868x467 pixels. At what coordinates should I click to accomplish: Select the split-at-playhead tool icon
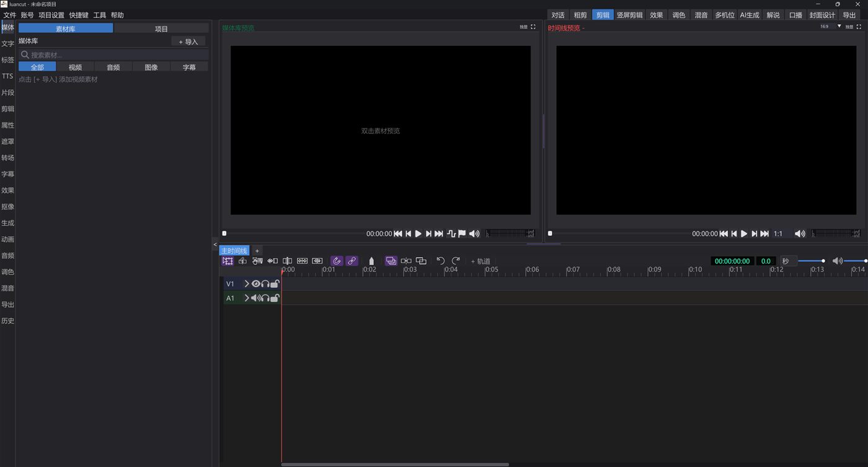tap(287, 261)
